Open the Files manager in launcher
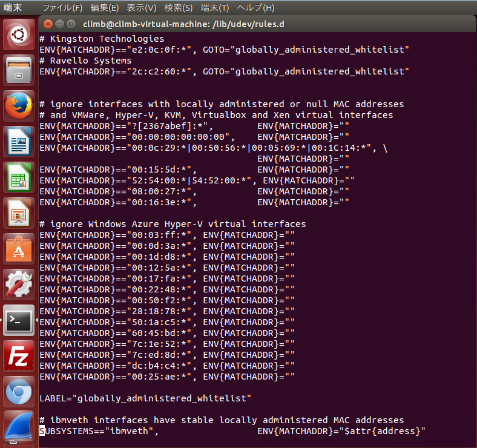Screen dimensions: 477x448 coord(19,70)
